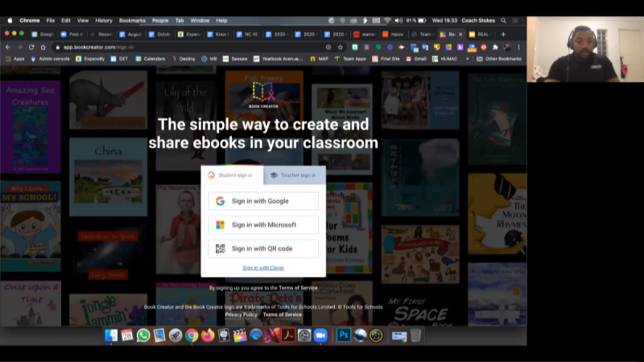
Task: Open the Privacy Policy footer link
Action: tap(241, 315)
